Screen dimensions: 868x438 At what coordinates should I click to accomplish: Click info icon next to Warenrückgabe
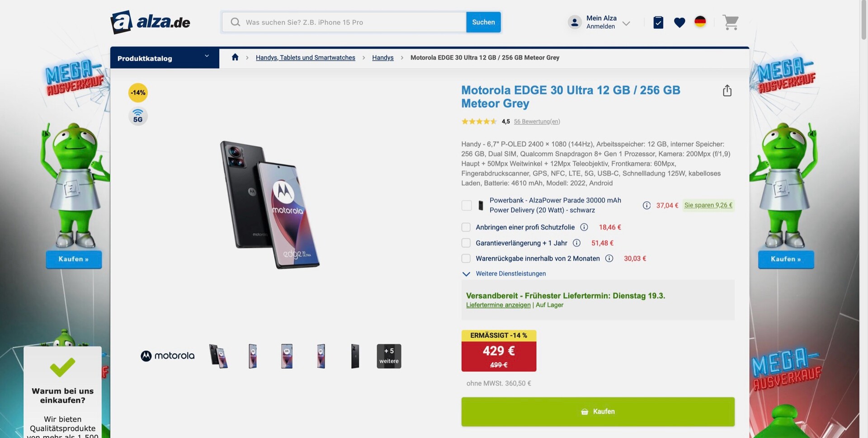click(x=609, y=259)
